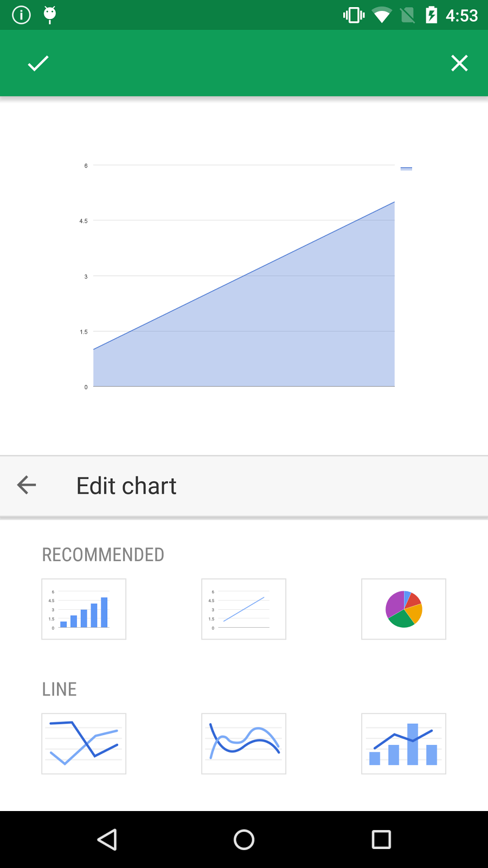Select the standard line chart type

click(84, 744)
